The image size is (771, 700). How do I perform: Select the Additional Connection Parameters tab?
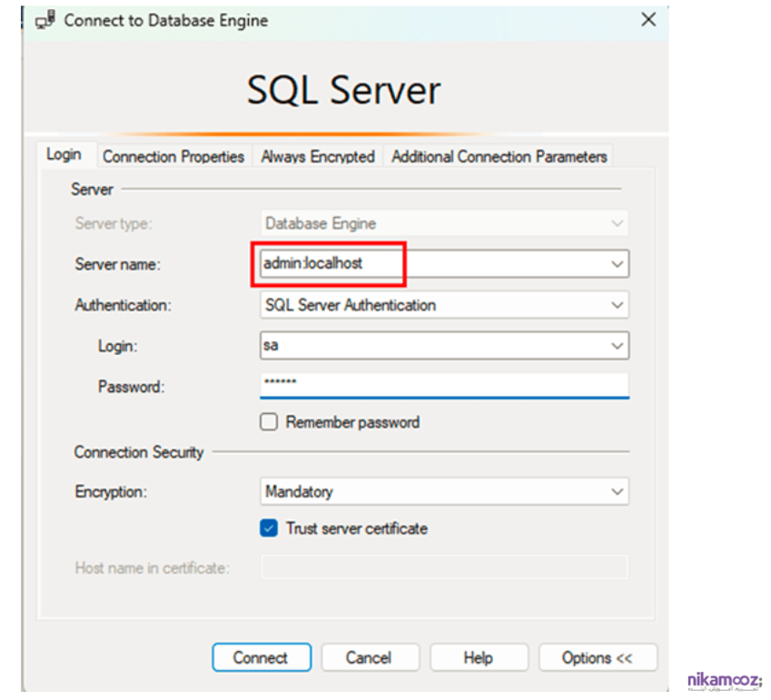coord(499,156)
